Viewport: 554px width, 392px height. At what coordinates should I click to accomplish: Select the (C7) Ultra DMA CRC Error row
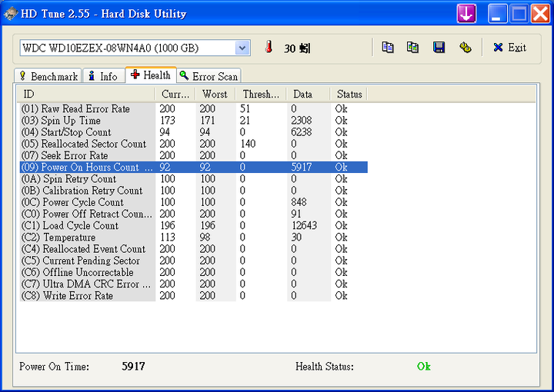194,284
